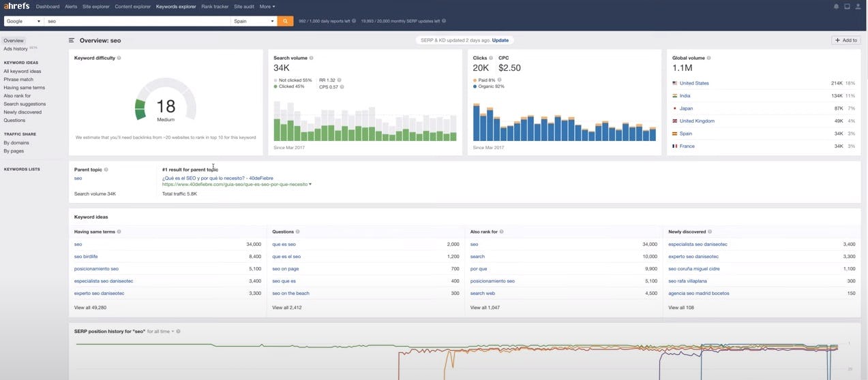Open the Spain country dropdown
Screen dimensions: 868x380
coord(254,21)
